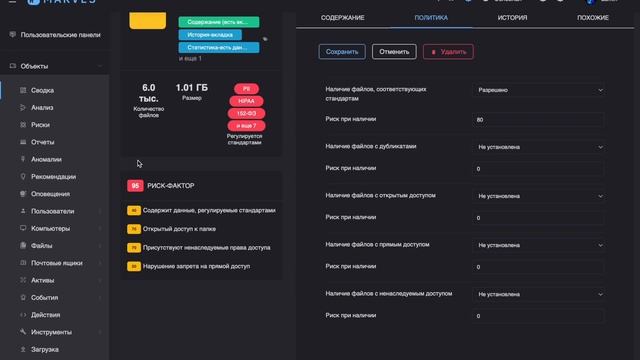Click the Статистика blue tag
640x360 pixels.
[219, 47]
